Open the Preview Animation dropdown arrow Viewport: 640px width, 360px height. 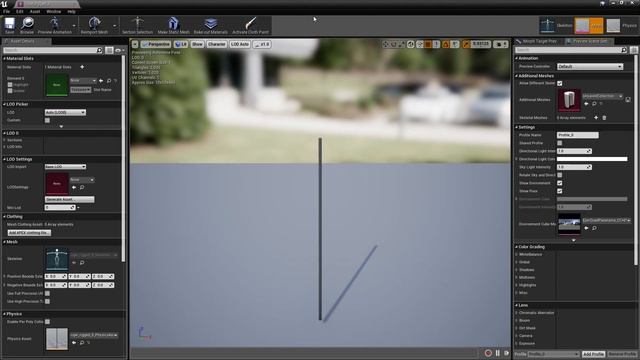[x=74, y=26]
